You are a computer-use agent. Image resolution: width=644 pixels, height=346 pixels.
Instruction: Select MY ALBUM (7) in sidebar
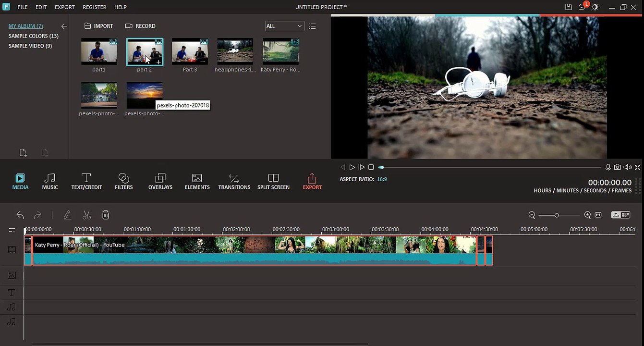coord(25,26)
